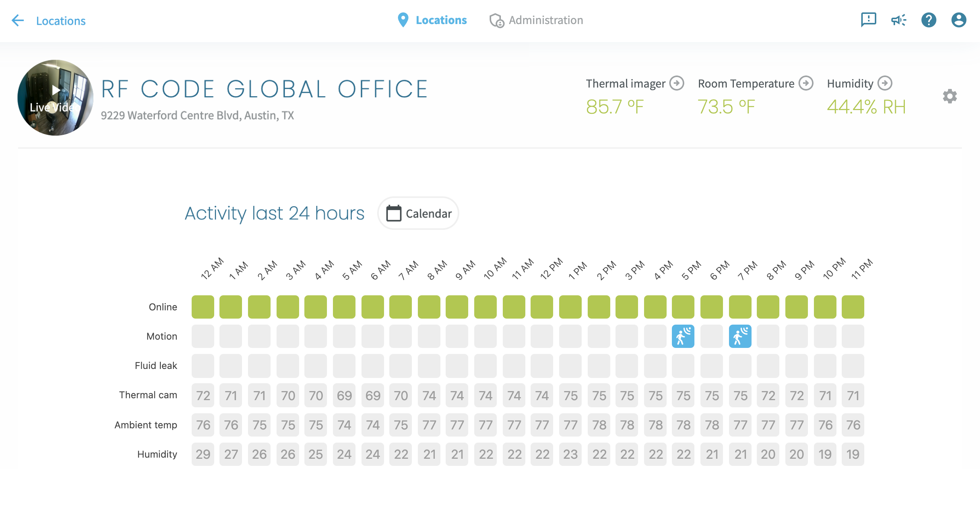Open the feedback message icon

[868, 20]
